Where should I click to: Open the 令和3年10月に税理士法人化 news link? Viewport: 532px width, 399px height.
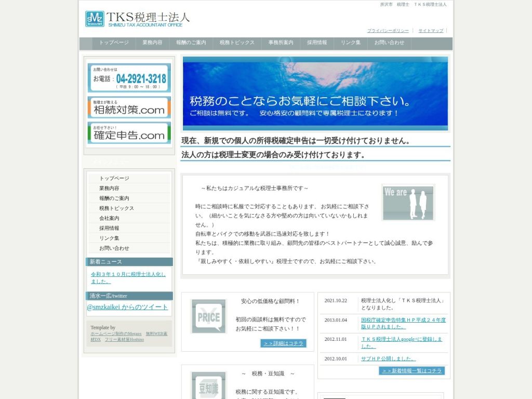click(128, 277)
